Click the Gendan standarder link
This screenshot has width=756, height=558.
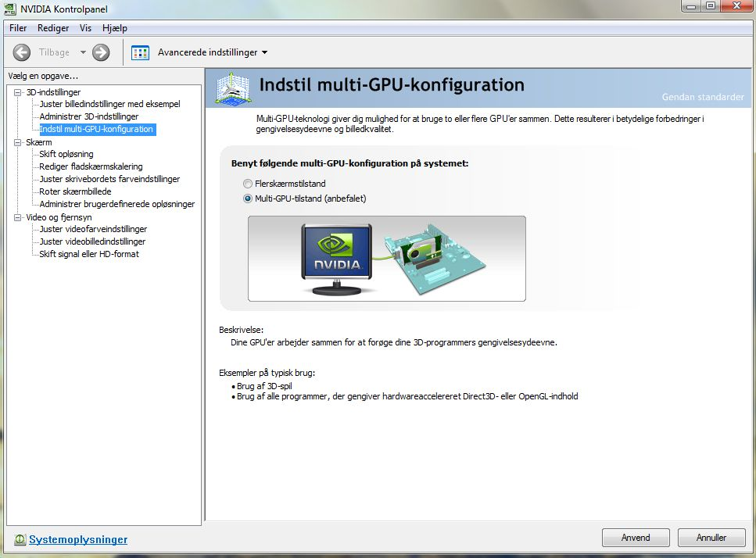click(703, 97)
